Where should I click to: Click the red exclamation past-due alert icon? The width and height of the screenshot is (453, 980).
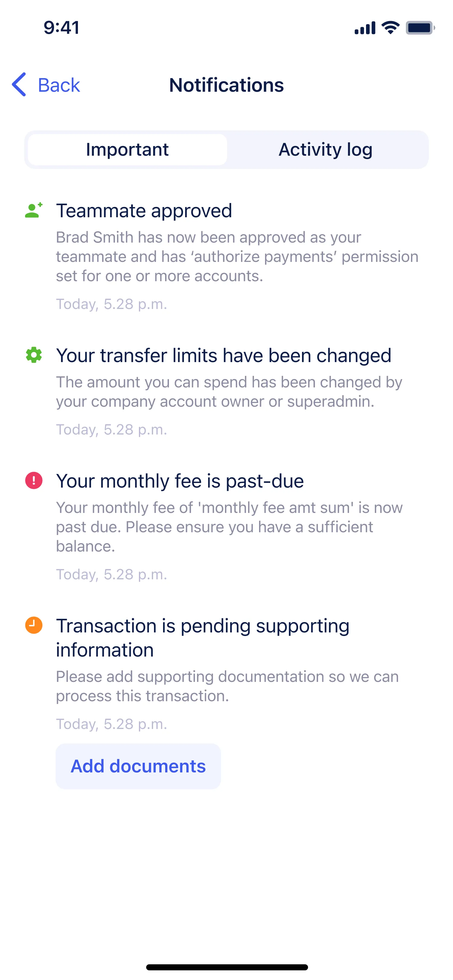(34, 480)
